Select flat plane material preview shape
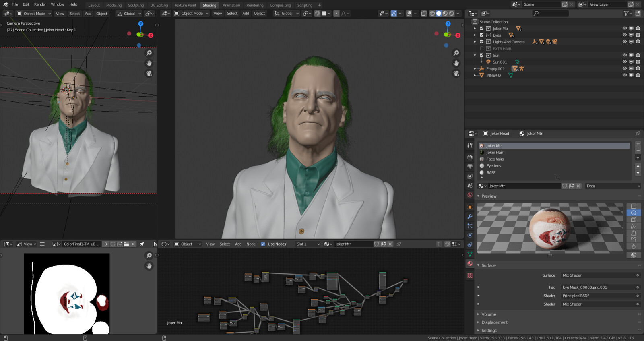The width and height of the screenshot is (644, 341). click(x=634, y=206)
